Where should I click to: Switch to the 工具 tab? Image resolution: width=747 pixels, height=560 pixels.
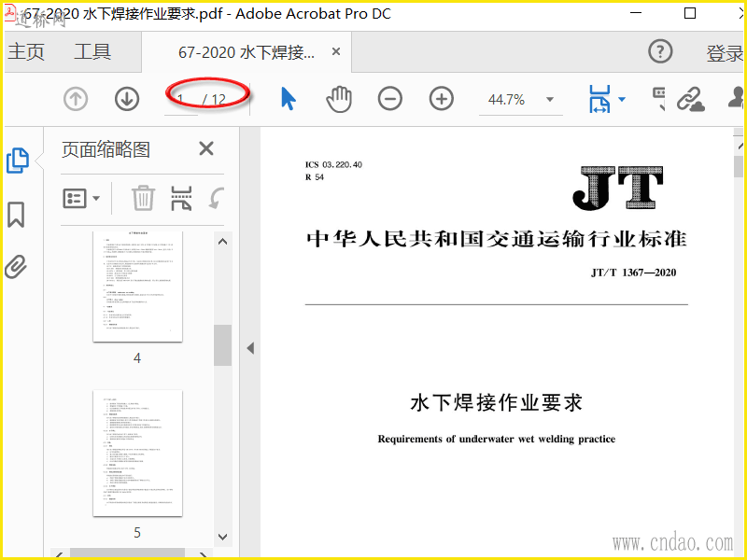92,51
